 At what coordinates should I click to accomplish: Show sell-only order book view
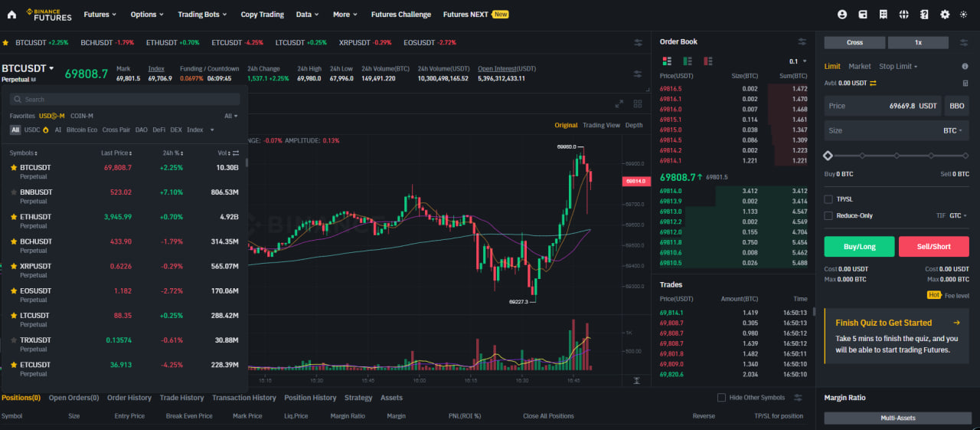[x=708, y=61]
